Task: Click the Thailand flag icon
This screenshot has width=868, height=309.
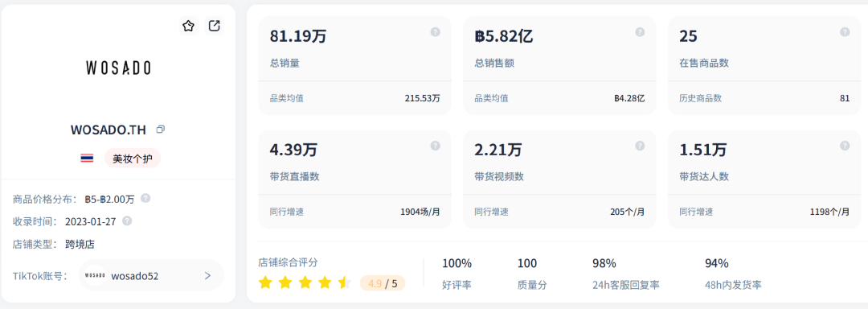Action: 87,159
